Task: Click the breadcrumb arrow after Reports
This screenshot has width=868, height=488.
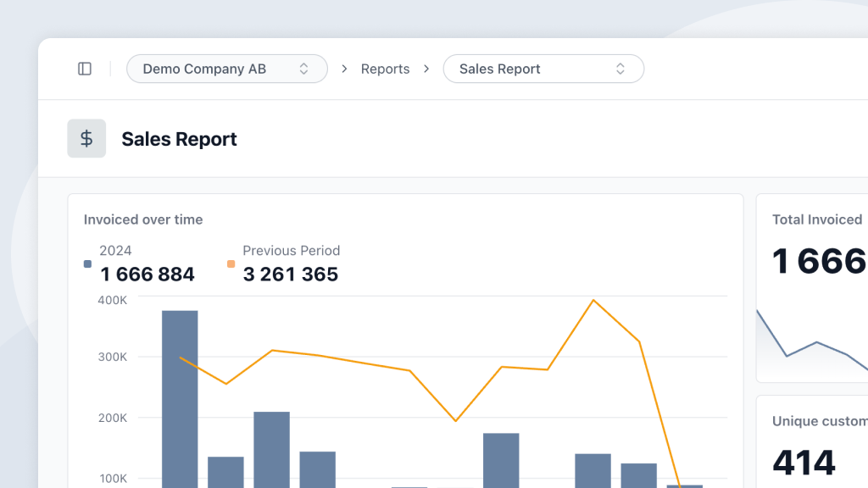Action: (x=428, y=69)
